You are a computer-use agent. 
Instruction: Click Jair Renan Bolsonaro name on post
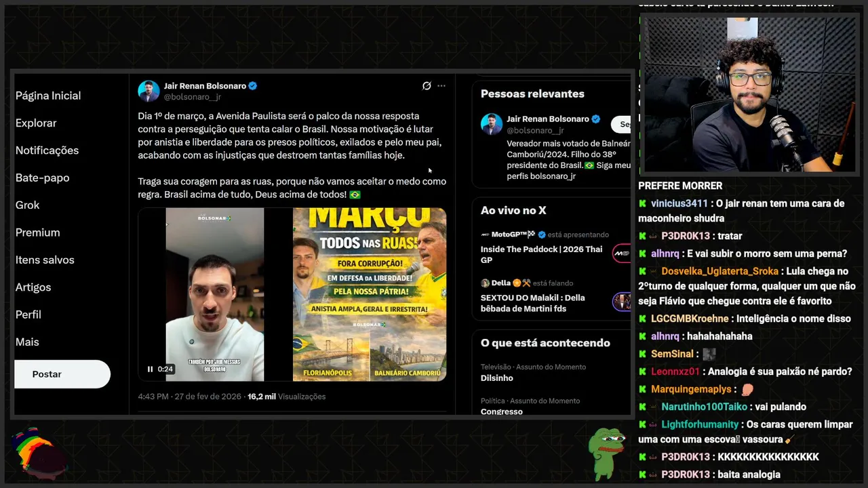[x=205, y=86]
